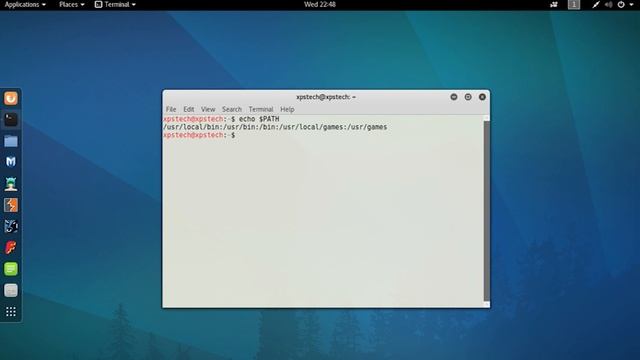
Task: Open the workspace indicator 1 in the top bar
Action: [574, 4]
